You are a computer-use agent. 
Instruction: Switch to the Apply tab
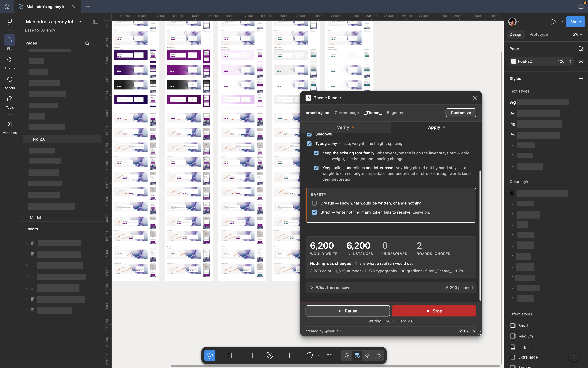pyautogui.click(x=436, y=127)
